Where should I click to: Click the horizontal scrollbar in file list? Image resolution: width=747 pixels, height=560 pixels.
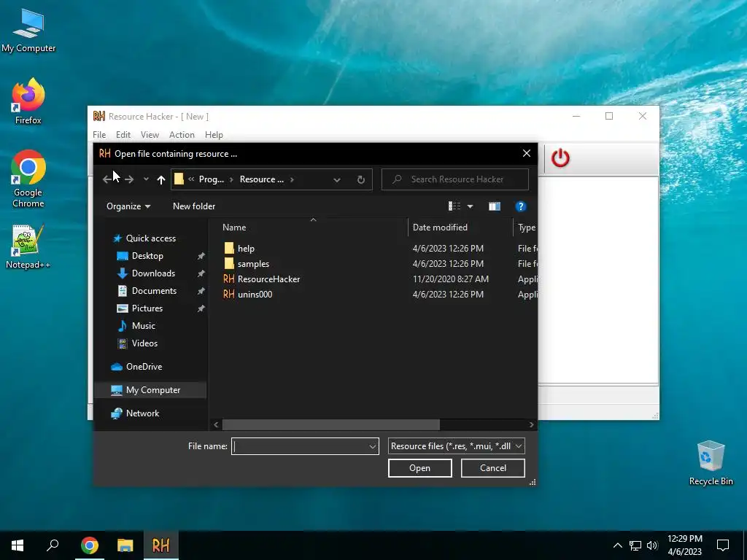click(x=330, y=424)
